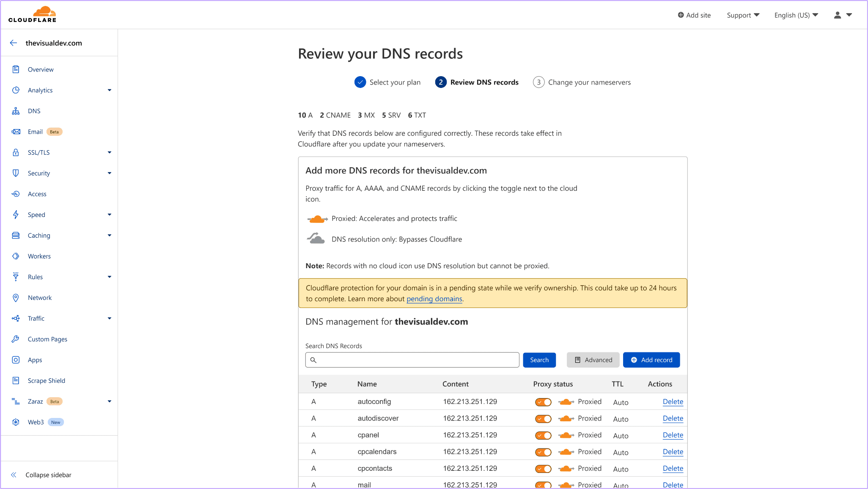Expand the Caching sidebar section arrow
The width and height of the screenshot is (868, 489).
coord(110,235)
